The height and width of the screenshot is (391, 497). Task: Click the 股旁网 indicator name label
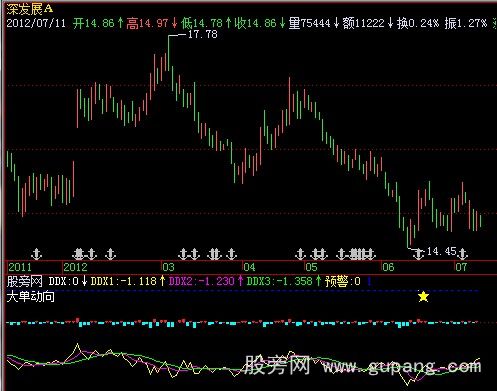coord(25,281)
